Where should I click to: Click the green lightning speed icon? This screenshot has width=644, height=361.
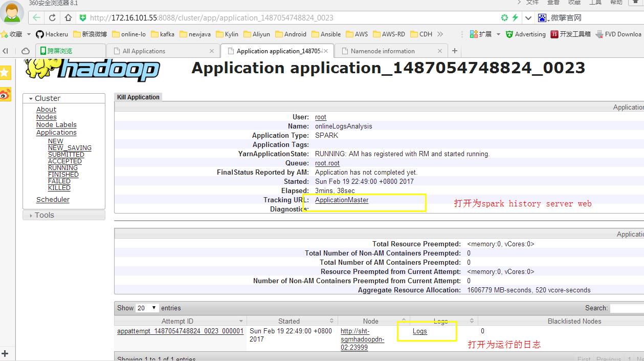click(515, 17)
